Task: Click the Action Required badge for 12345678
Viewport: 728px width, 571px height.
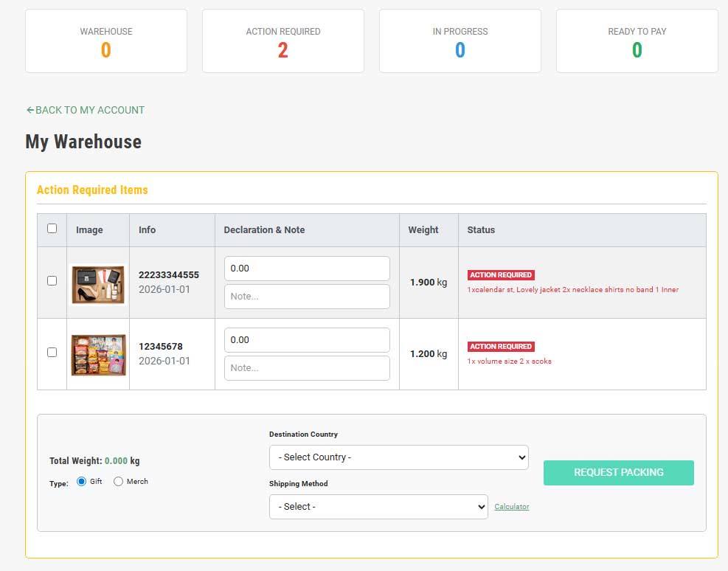Action: pyautogui.click(x=501, y=346)
